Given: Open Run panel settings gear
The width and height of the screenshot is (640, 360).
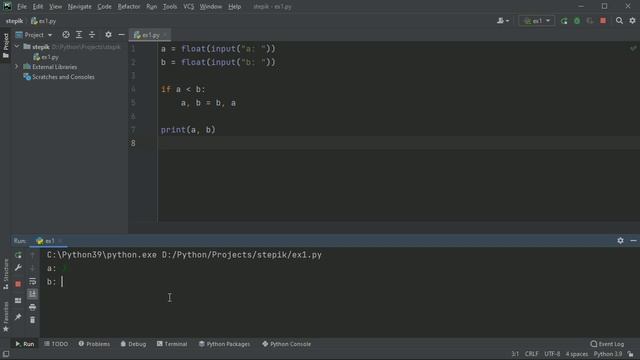Looking at the screenshot, I should [620, 241].
